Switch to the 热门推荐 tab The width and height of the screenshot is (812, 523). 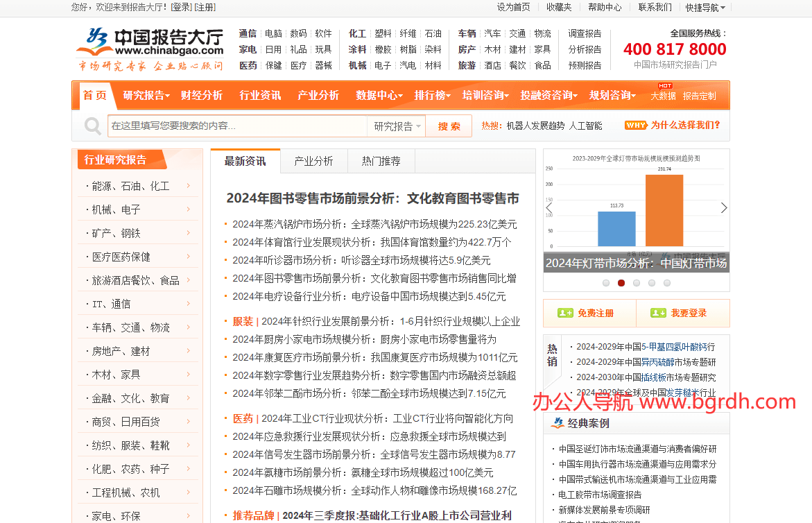(381, 160)
